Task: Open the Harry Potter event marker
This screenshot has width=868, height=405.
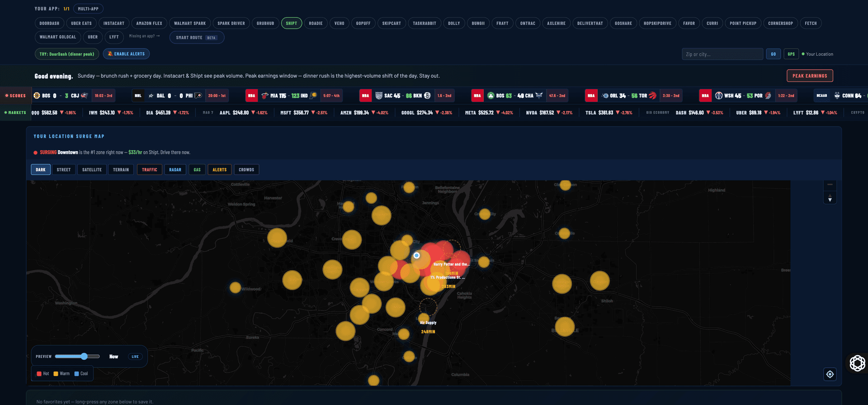Action: pos(451,264)
